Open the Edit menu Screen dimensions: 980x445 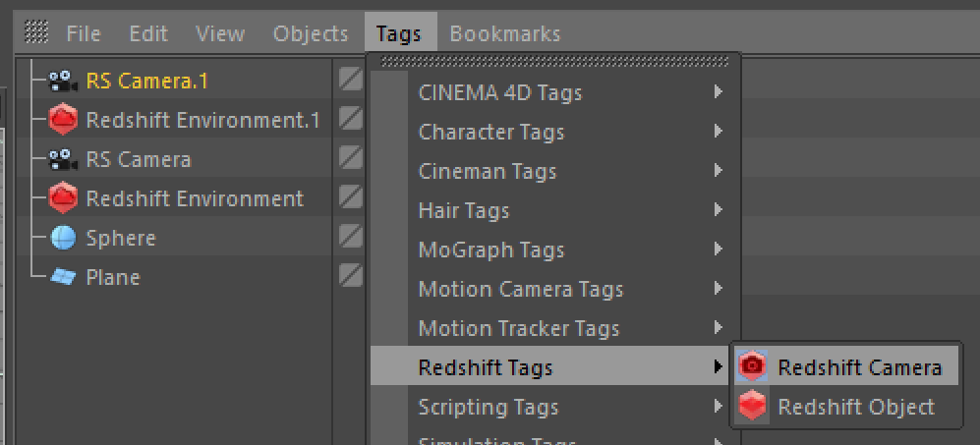click(x=148, y=33)
